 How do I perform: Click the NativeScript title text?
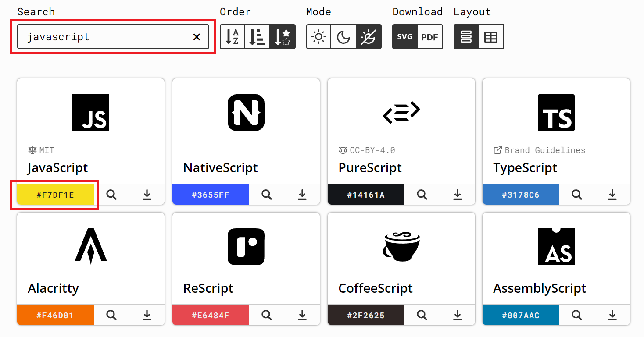pos(221,168)
